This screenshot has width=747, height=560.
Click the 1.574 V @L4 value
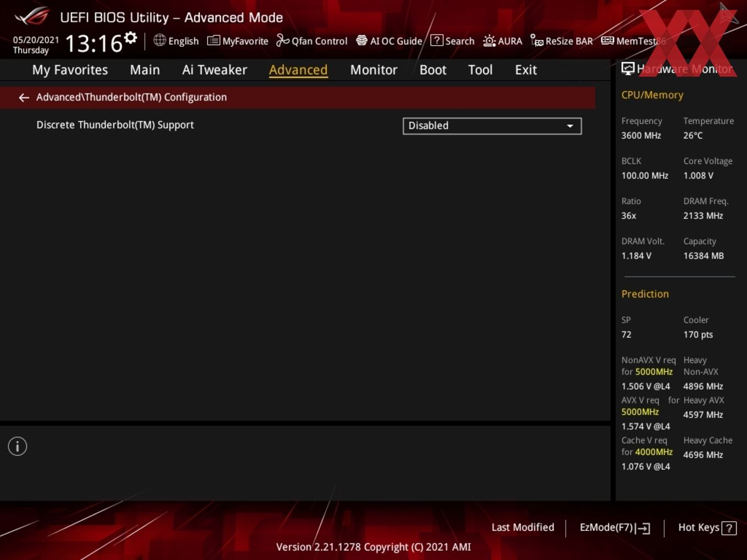(x=645, y=427)
